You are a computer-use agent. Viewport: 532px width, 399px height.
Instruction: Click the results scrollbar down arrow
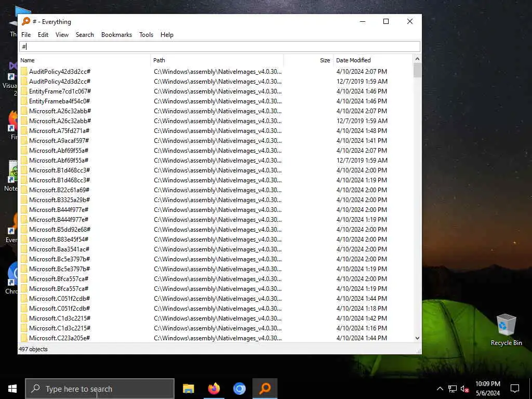[x=417, y=338]
